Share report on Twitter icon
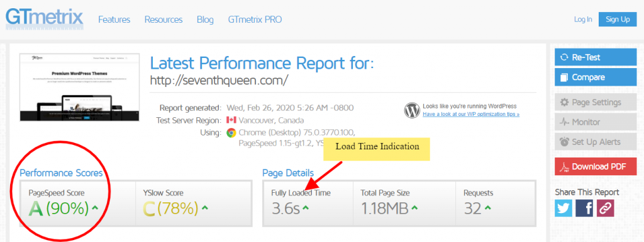Screen dimensions: 644x242 (x=563, y=208)
